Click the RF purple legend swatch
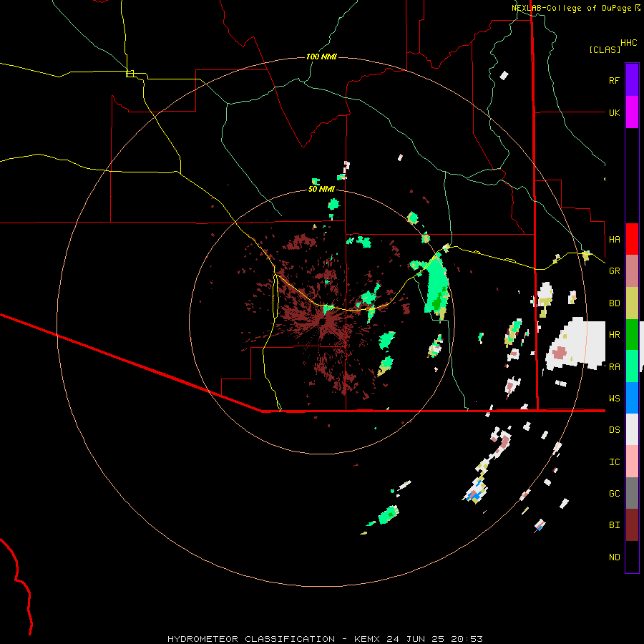Viewport: 644px width, 644px height. tap(632, 80)
